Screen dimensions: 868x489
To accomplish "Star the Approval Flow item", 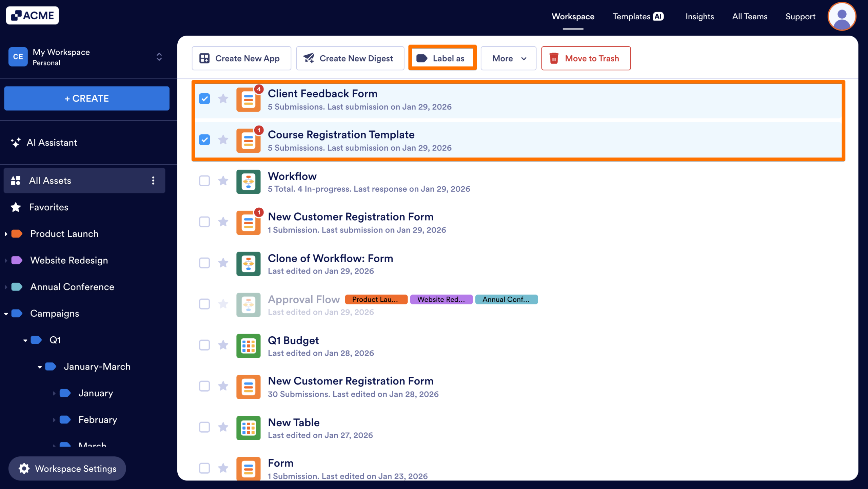I will coord(223,304).
